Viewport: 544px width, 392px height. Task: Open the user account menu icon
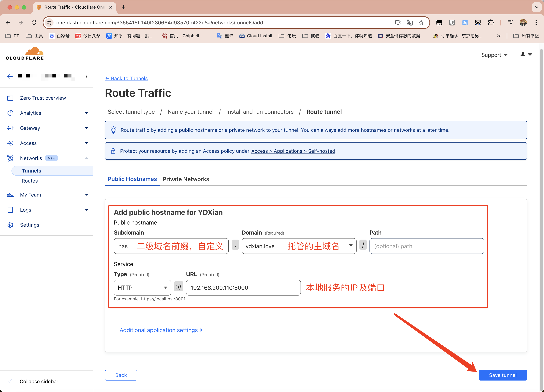(526, 54)
